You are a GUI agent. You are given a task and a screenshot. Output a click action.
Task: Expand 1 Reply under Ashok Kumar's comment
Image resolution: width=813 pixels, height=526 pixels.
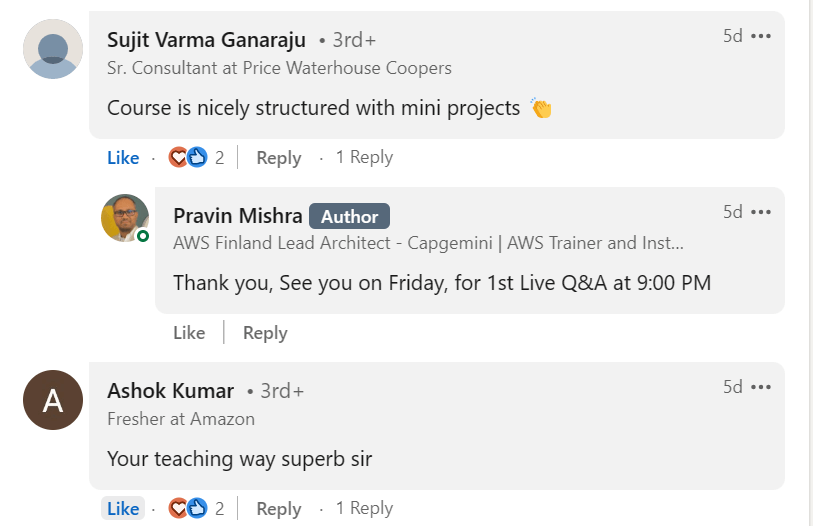click(364, 508)
